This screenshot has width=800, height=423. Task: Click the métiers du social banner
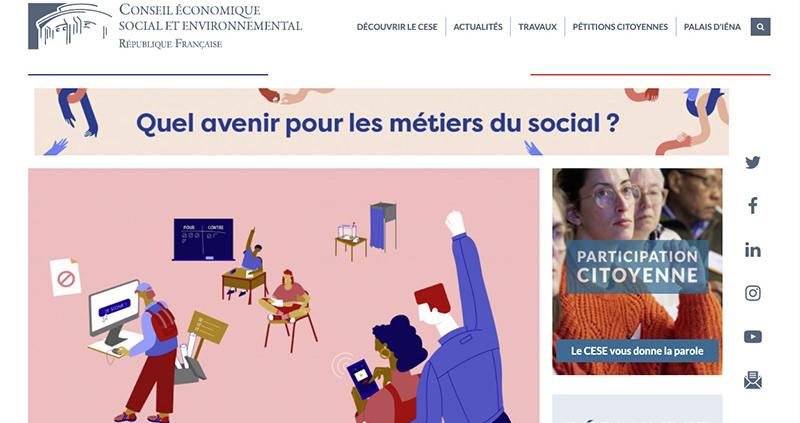coord(382,122)
